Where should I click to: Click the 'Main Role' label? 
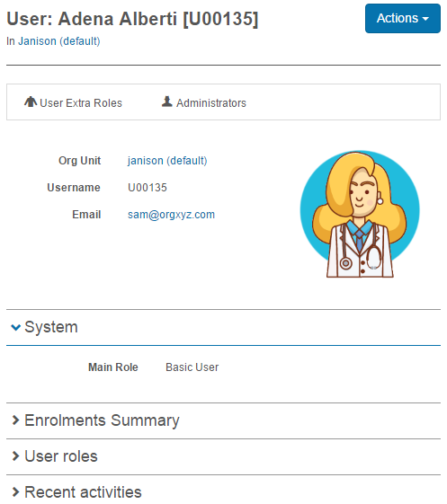tap(113, 367)
